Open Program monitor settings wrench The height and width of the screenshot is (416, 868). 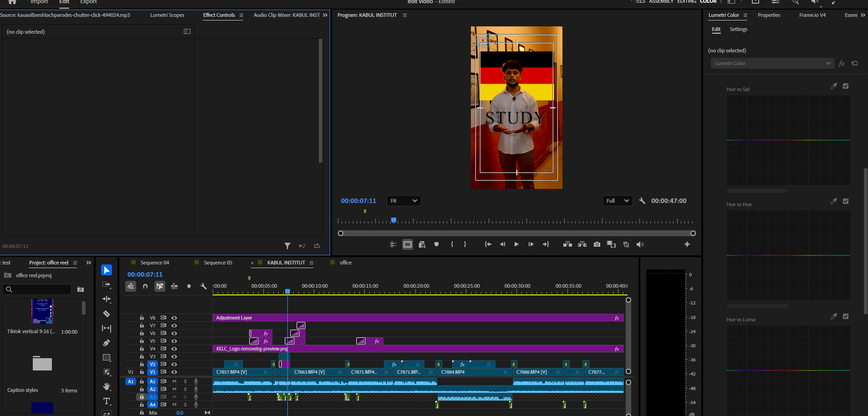[642, 201]
